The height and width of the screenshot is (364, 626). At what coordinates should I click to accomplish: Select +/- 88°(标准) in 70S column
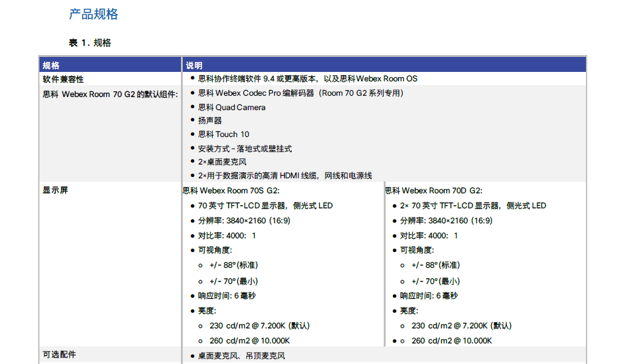(x=233, y=265)
